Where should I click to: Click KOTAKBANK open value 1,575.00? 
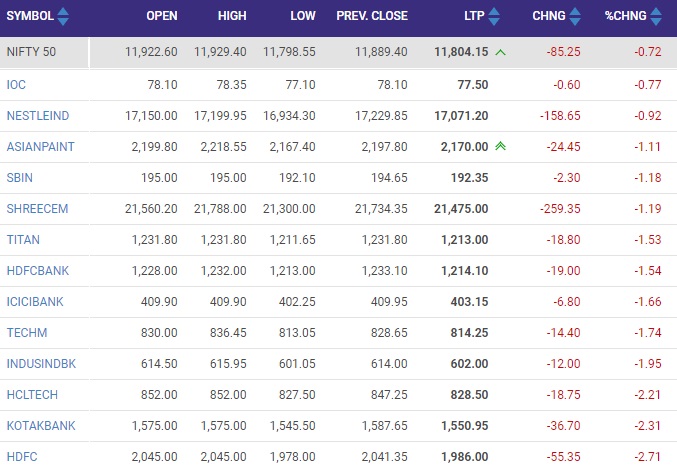point(155,426)
